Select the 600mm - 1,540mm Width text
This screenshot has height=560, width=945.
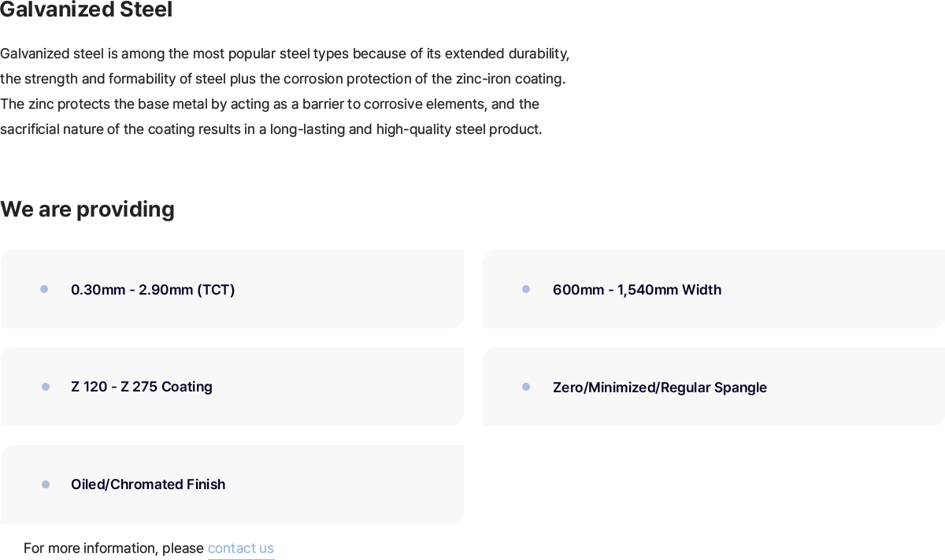pos(637,290)
